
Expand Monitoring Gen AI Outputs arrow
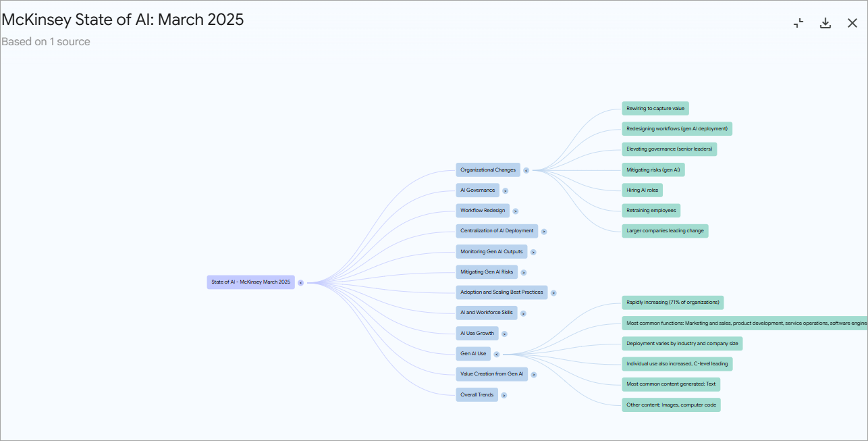click(x=533, y=252)
